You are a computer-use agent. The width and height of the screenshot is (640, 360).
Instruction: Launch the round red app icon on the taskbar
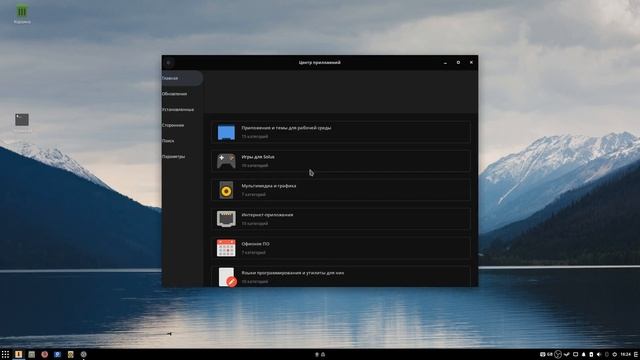(44, 354)
